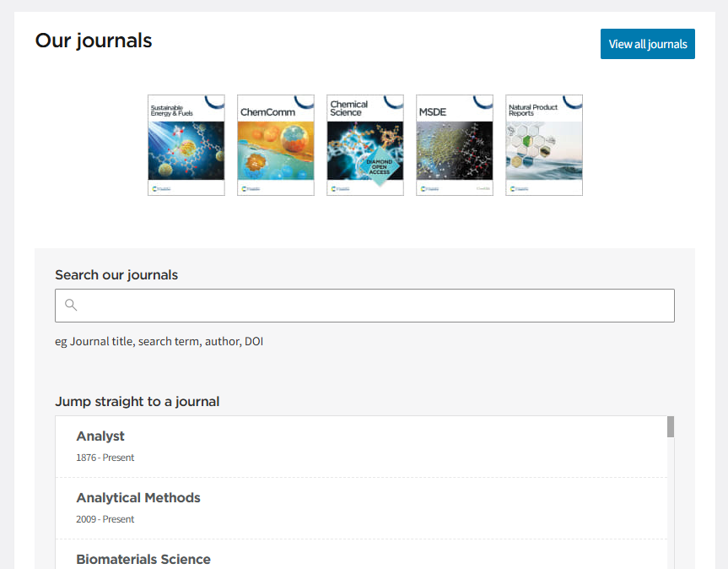Open the ChemComm journal cover
The height and width of the screenshot is (569, 728).
(x=276, y=145)
